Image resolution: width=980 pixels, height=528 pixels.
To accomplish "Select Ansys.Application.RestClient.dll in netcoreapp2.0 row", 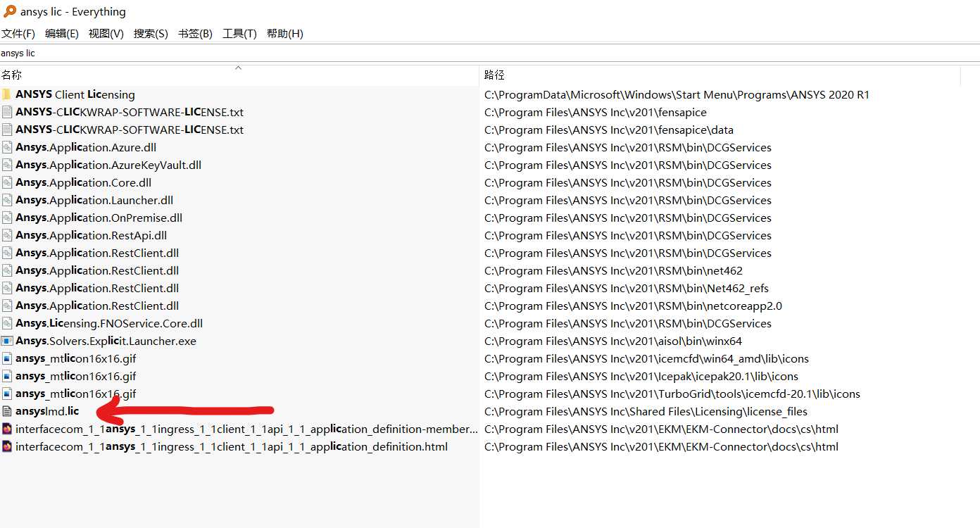I will point(97,306).
